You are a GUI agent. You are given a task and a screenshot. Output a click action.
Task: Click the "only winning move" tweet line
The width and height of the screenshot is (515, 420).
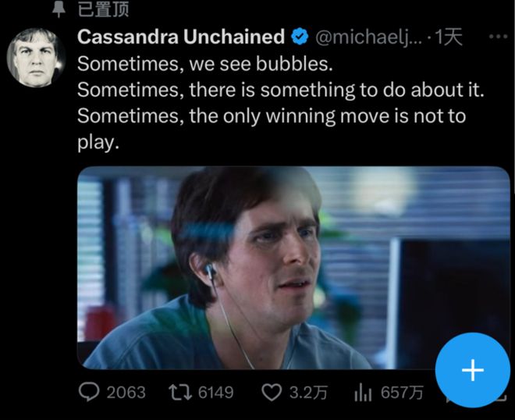pyautogui.click(x=272, y=117)
